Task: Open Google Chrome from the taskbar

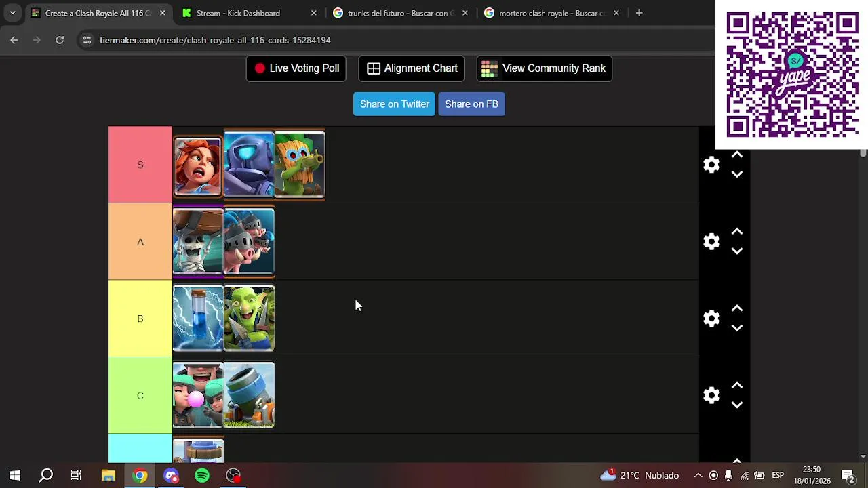Action: pos(140,475)
